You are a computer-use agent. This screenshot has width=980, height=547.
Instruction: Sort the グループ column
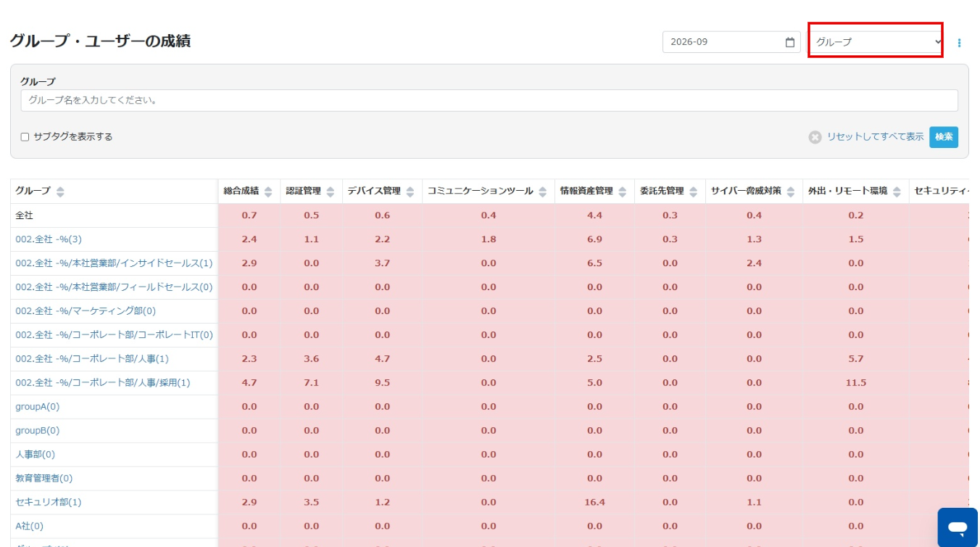[x=60, y=192]
